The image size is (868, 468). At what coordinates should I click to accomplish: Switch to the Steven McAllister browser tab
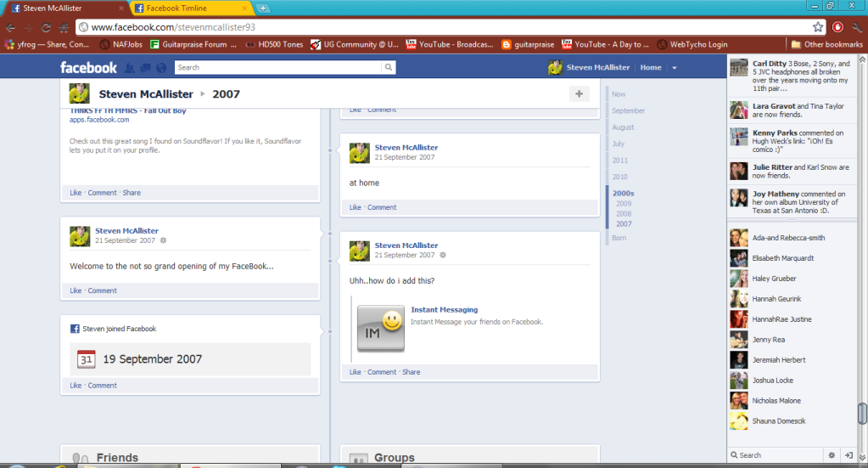click(66, 8)
